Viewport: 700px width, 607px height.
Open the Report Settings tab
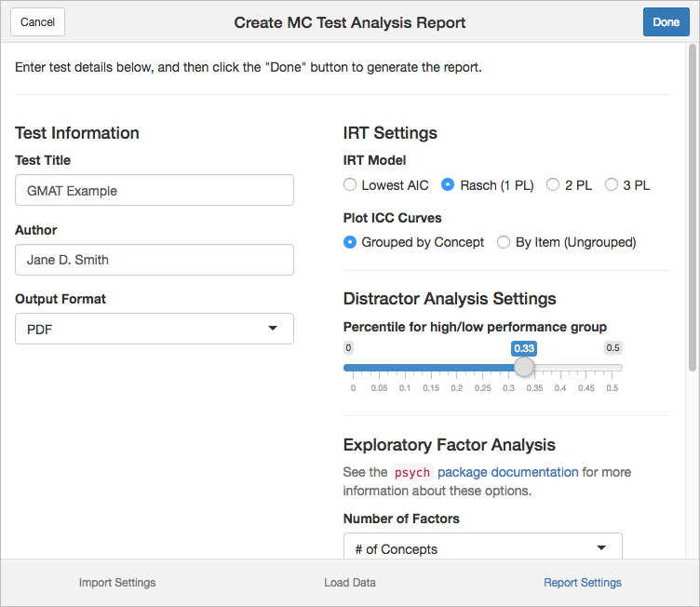(583, 583)
